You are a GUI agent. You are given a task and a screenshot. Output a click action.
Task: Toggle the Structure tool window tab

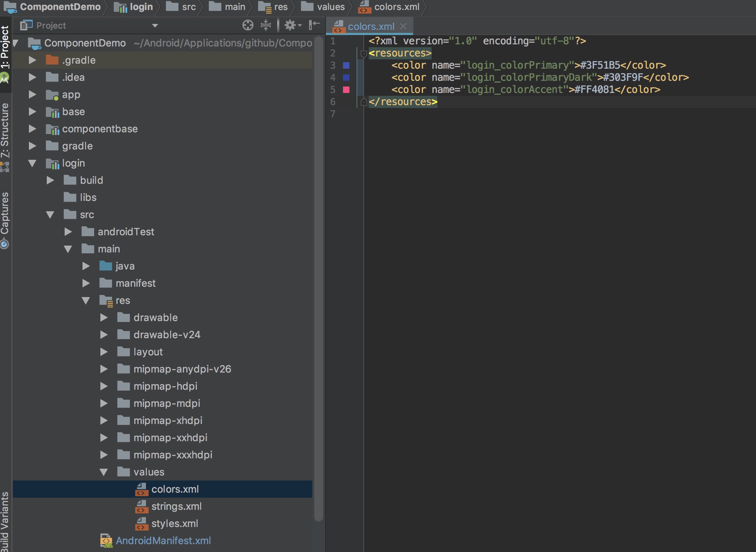click(5, 130)
